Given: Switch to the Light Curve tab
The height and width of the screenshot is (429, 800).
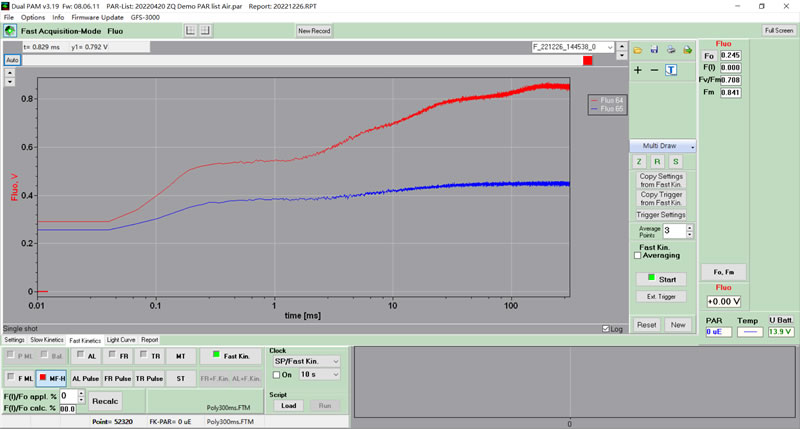Looking at the screenshot, I should pyautogui.click(x=120, y=340).
